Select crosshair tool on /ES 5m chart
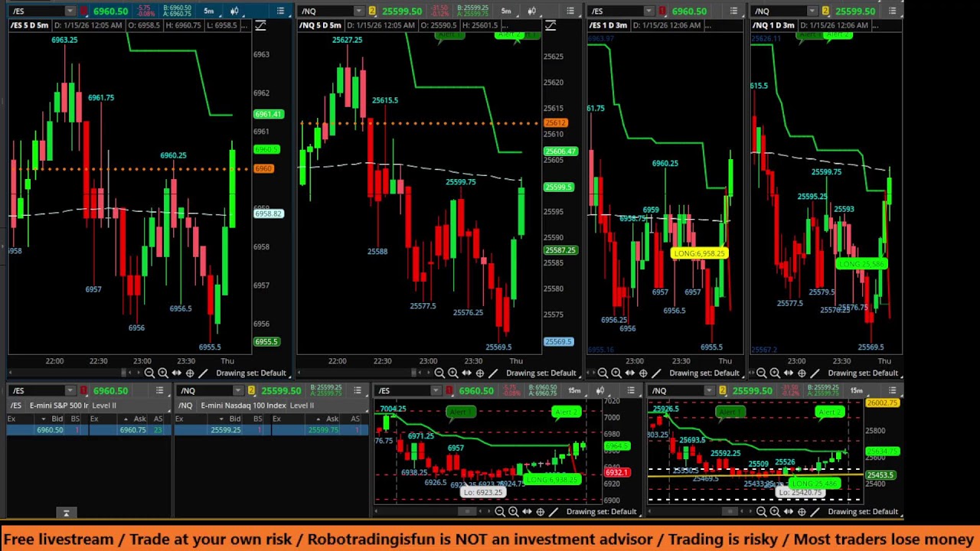 click(x=189, y=373)
